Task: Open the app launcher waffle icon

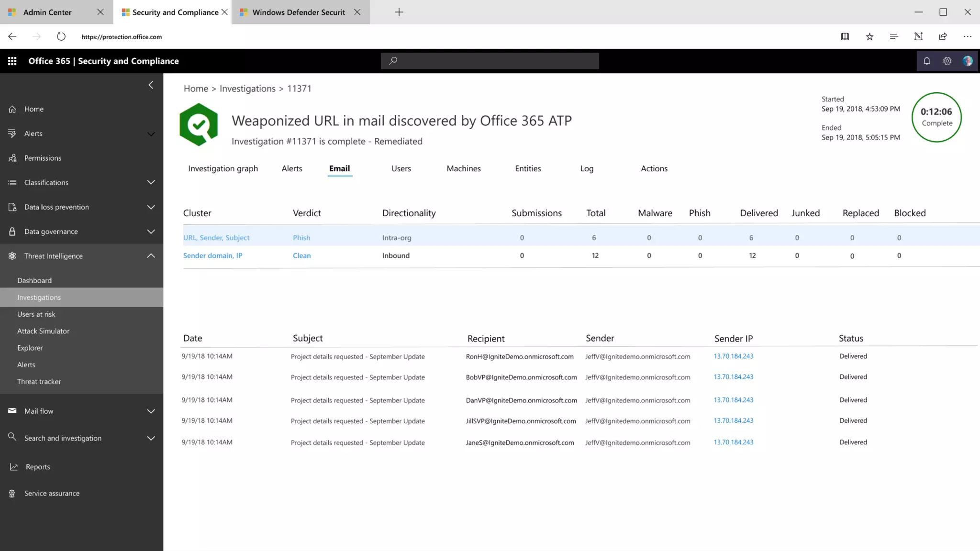Action: pyautogui.click(x=12, y=61)
